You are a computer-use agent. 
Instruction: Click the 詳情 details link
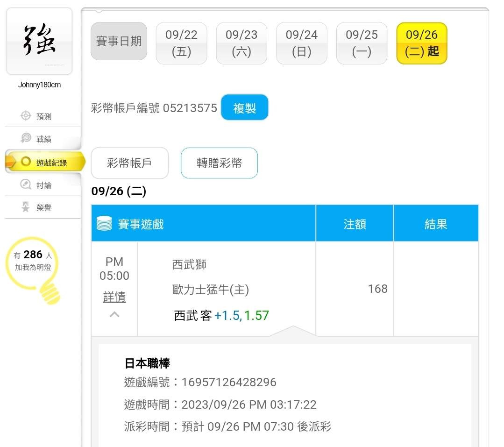pos(114,296)
